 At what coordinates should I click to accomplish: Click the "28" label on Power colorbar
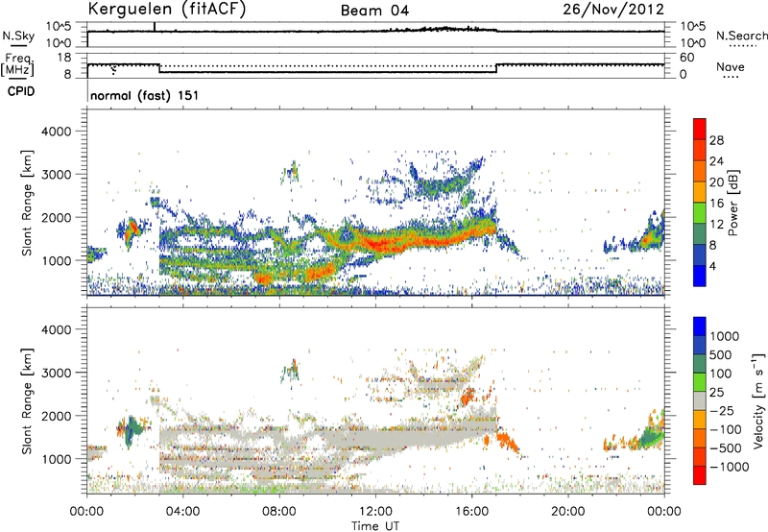point(716,140)
